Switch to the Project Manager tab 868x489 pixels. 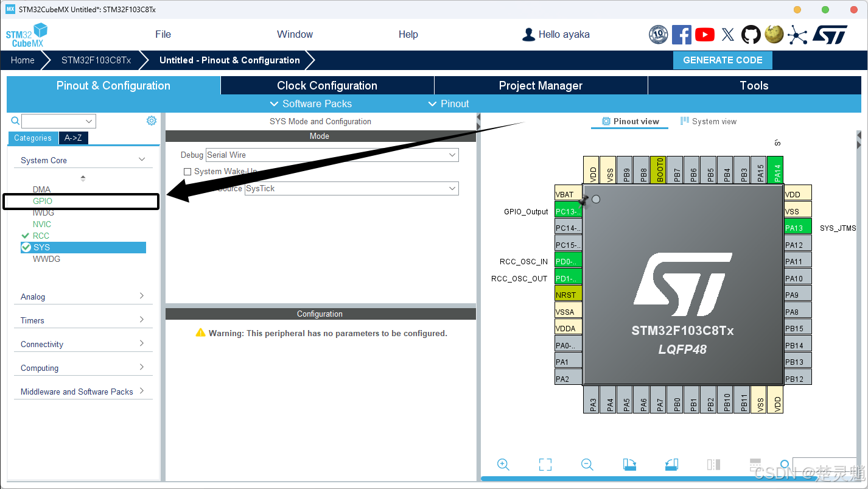pyautogui.click(x=541, y=85)
